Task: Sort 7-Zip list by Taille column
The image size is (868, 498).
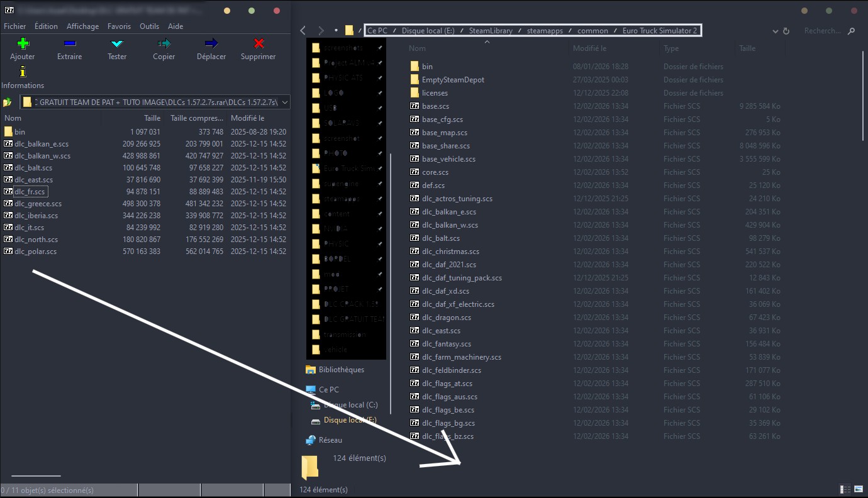Action: pyautogui.click(x=152, y=118)
